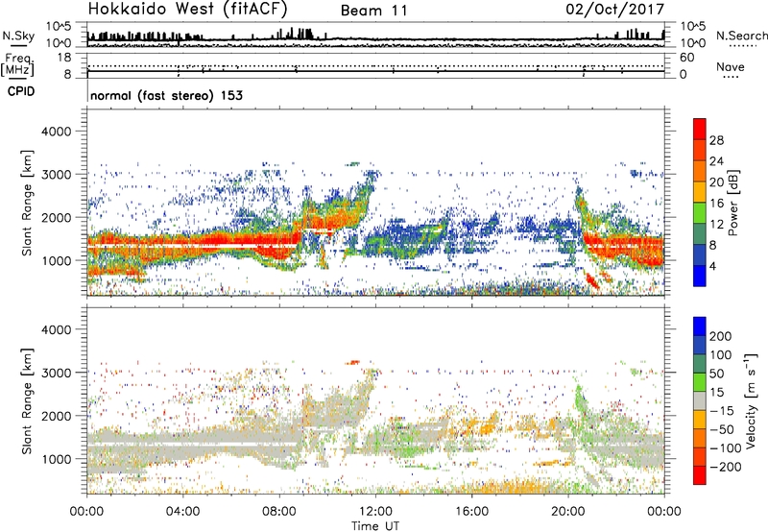Click the "28" value on the Power scale
The height and width of the screenshot is (532, 768).
point(716,140)
